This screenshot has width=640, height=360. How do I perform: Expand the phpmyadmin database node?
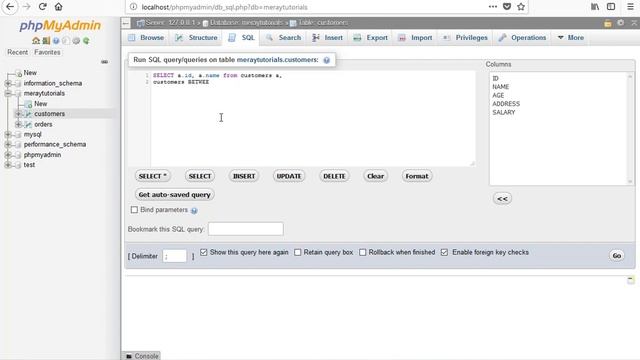tap(8, 155)
